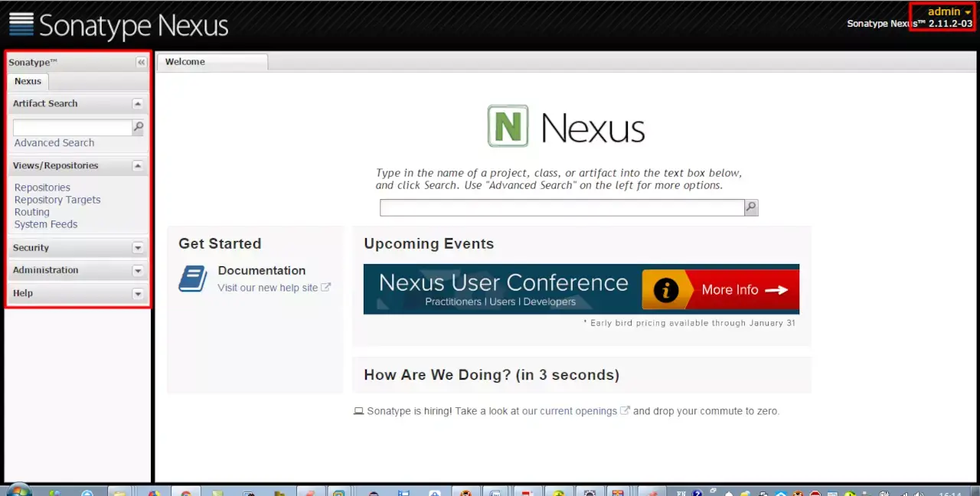Click the Upcoming Events heading
Viewport: 980px width, 496px height.
pos(429,243)
